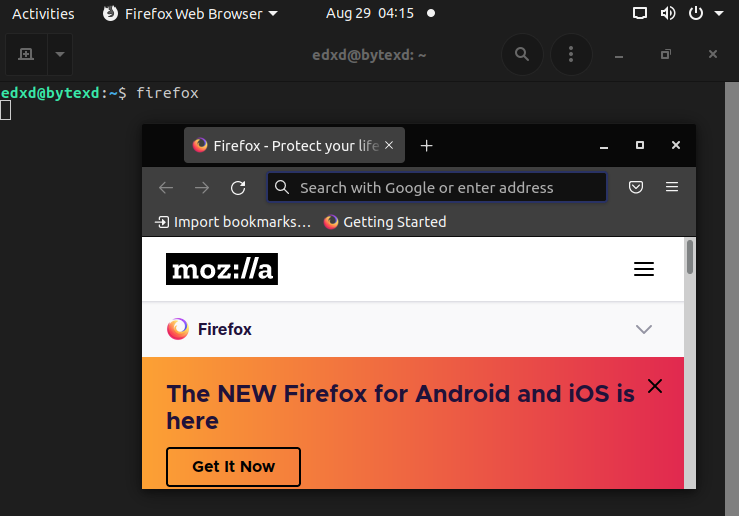Go back in Firefox history
The height and width of the screenshot is (516, 739).
[x=166, y=187]
